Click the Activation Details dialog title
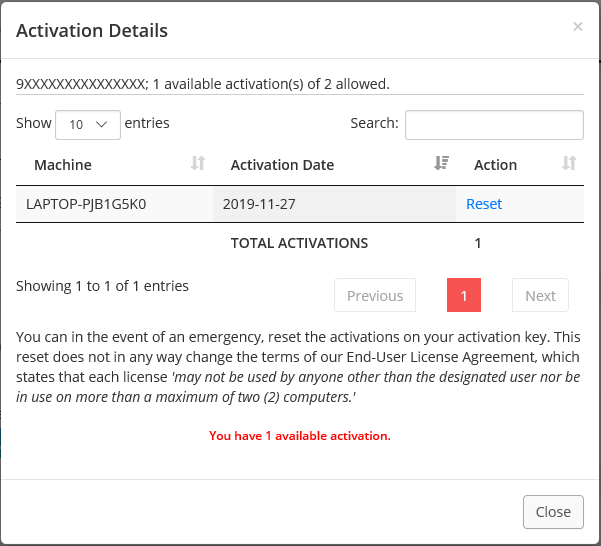This screenshot has width=601, height=546. click(x=92, y=31)
